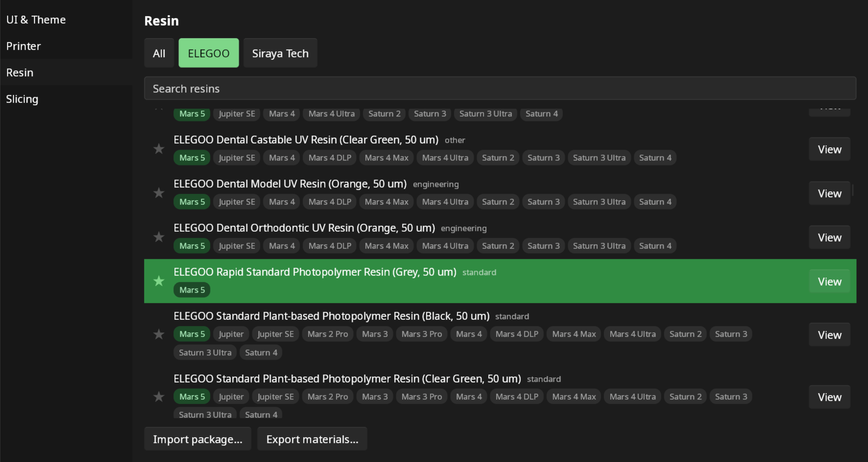Click "standard" label beside Plant-based Black resin
The image size is (868, 462).
[512, 317]
